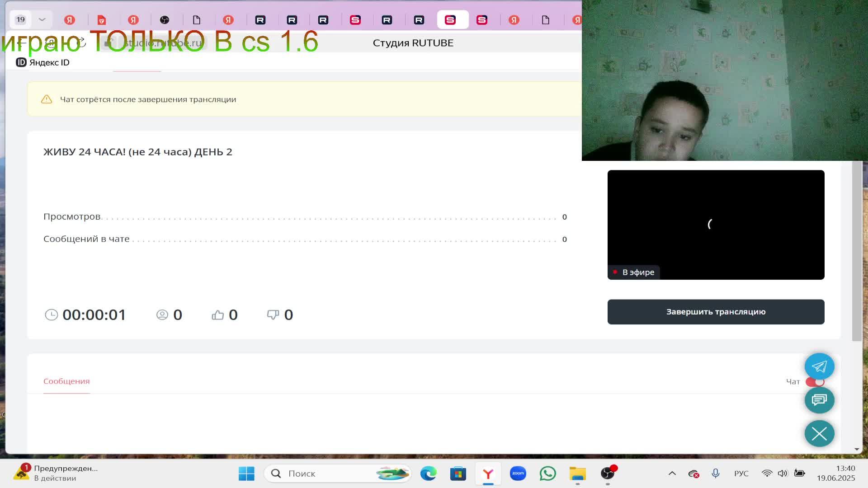Click the Яндекс ID logo icon

(21, 62)
